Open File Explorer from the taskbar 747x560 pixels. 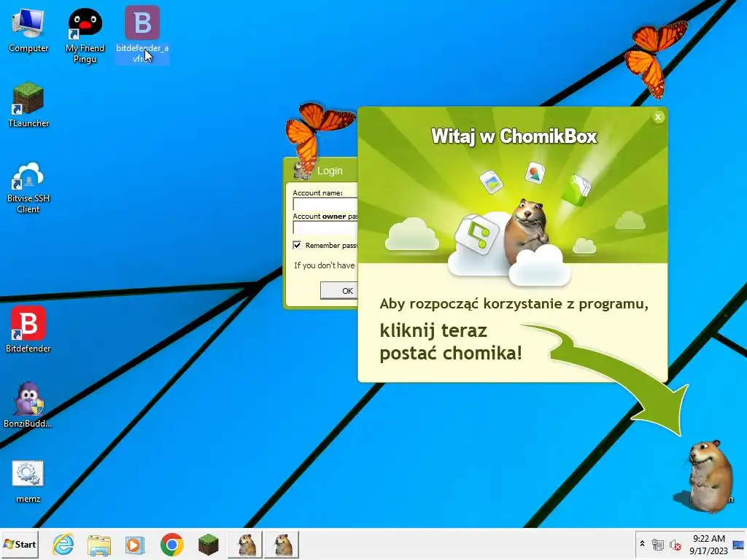(x=99, y=545)
